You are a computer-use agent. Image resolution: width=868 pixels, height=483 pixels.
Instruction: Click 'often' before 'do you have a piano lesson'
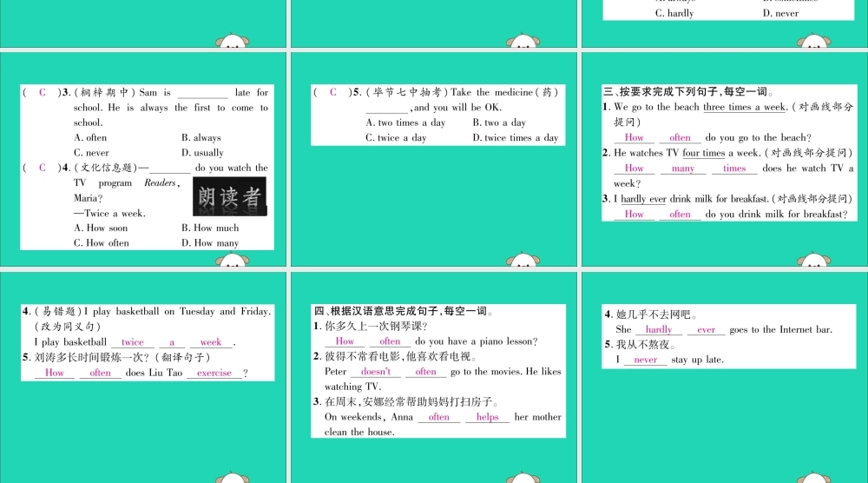390,341
